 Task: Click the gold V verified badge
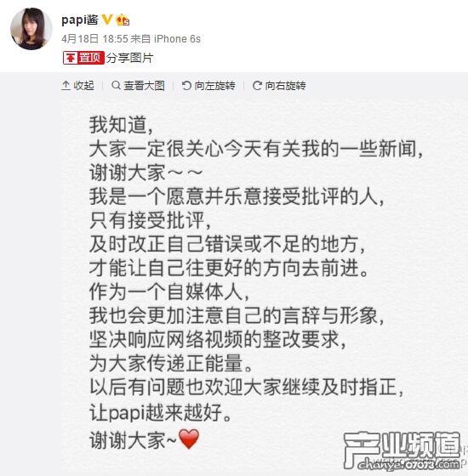click(107, 20)
